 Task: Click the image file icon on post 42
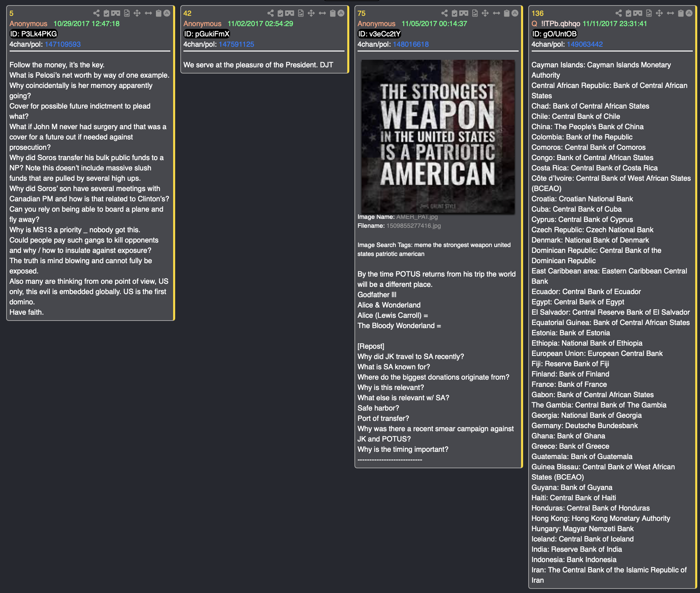(301, 13)
